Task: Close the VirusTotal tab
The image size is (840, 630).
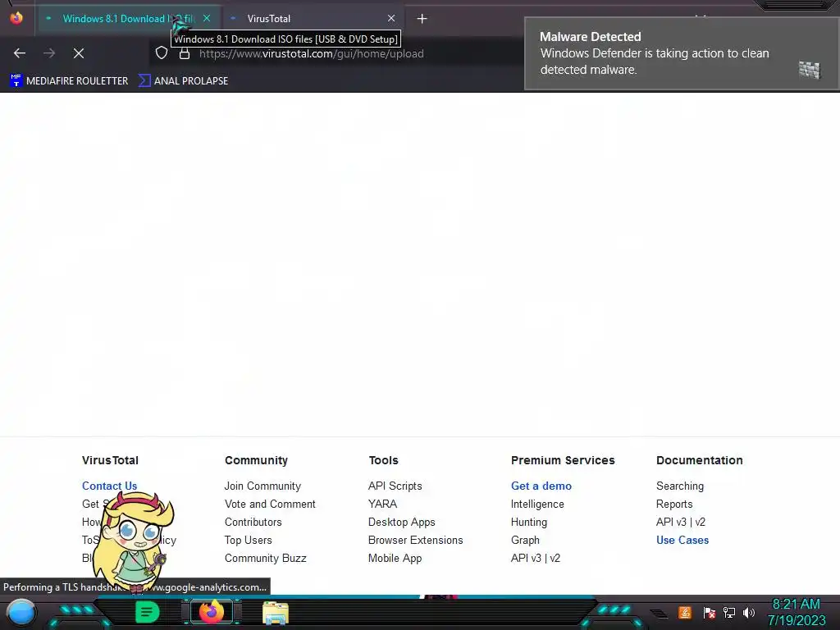Action: point(391,18)
